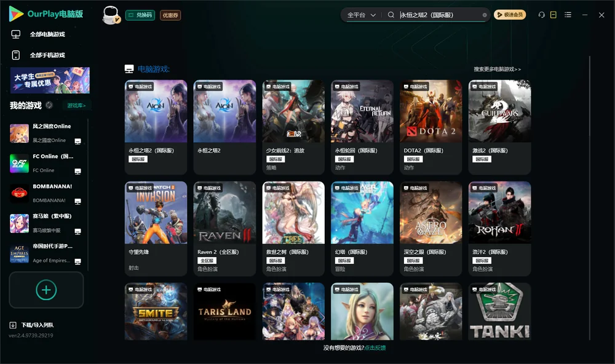Click the PC icon on BOMBANANA! row
Image resolution: width=615 pixels, height=364 pixels.
(x=77, y=202)
